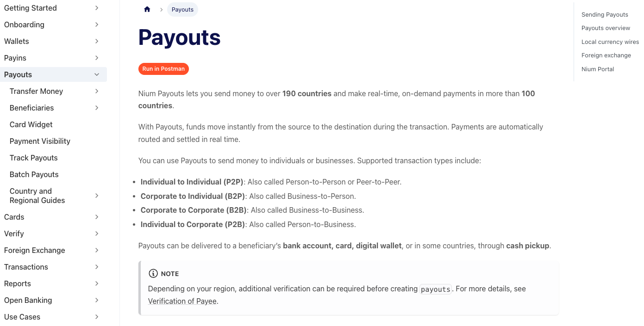Open the Card Widget page

click(x=31, y=124)
